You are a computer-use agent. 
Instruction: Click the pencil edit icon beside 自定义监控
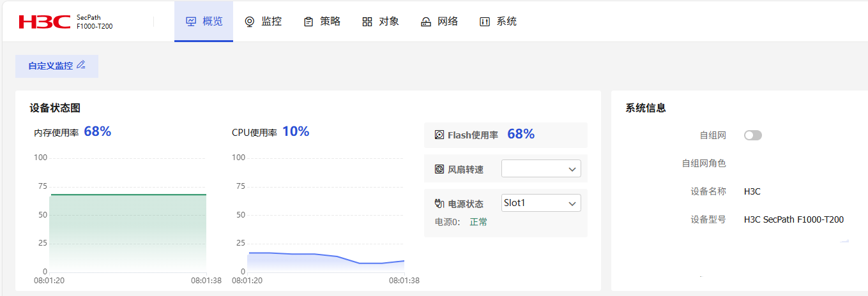[81, 65]
